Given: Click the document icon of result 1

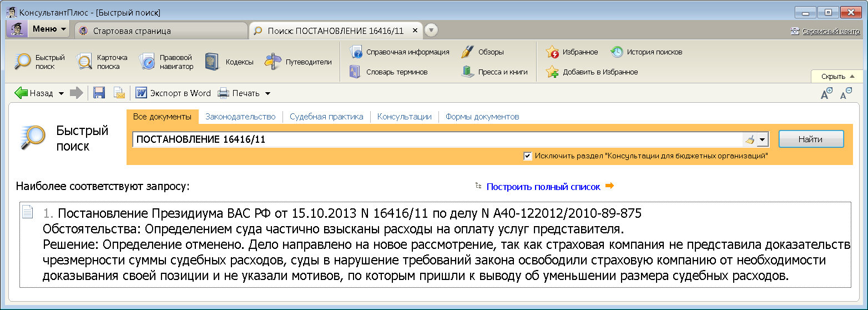Looking at the screenshot, I should pos(27,212).
